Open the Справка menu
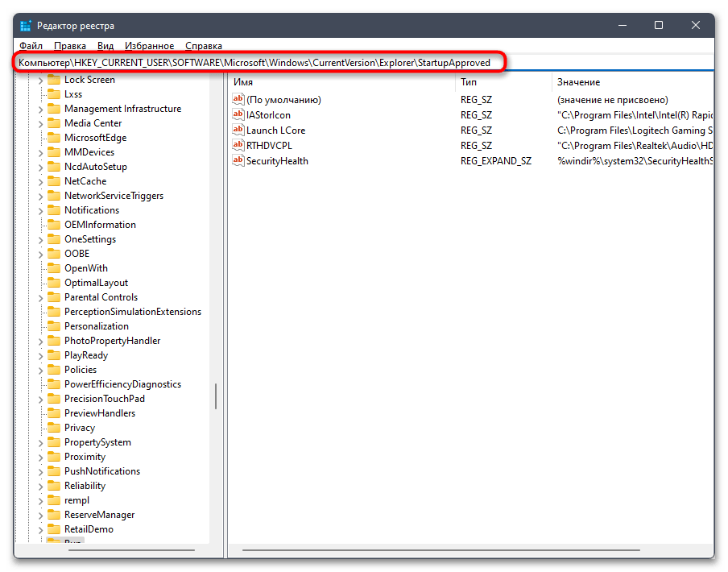The image size is (728, 572). pyautogui.click(x=204, y=45)
